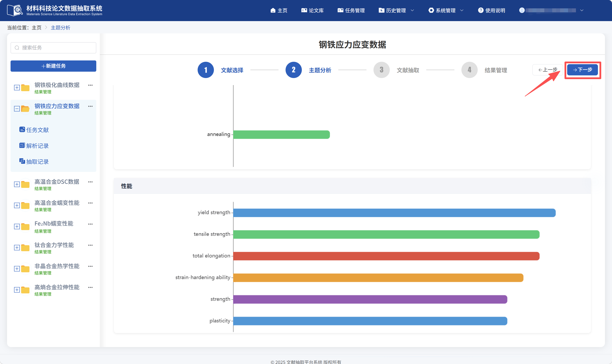Select step 1 文献选择
Screen dimensions: 612x364
coord(220,70)
